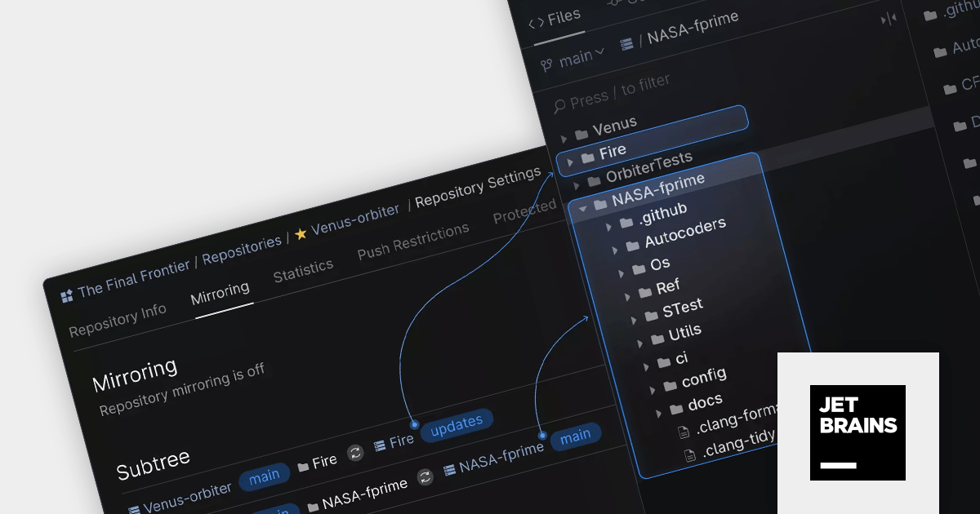This screenshot has width=980, height=514.
Task: Expand the Fire folder arrow
Action: (x=570, y=162)
